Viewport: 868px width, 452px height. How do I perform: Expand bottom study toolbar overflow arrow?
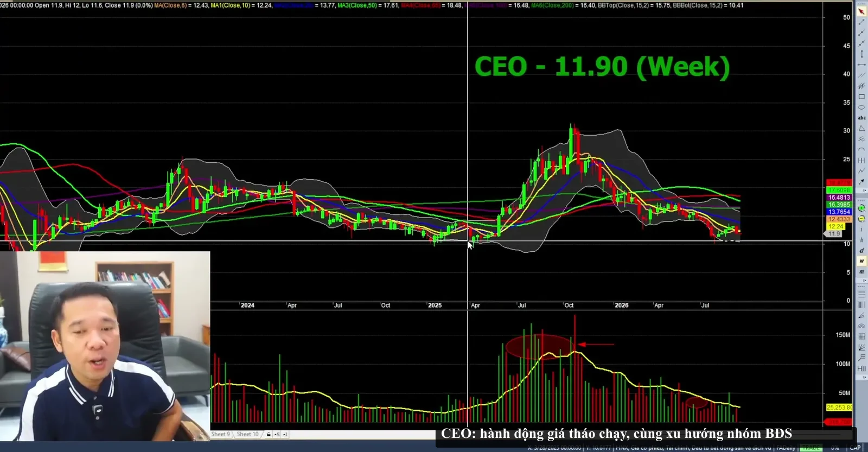tap(862, 377)
